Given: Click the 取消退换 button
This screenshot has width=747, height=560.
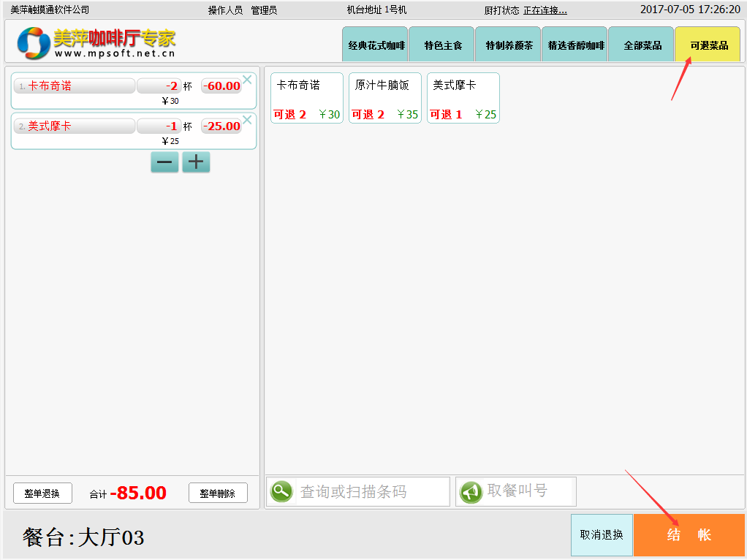Looking at the screenshot, I should [602, 534].
